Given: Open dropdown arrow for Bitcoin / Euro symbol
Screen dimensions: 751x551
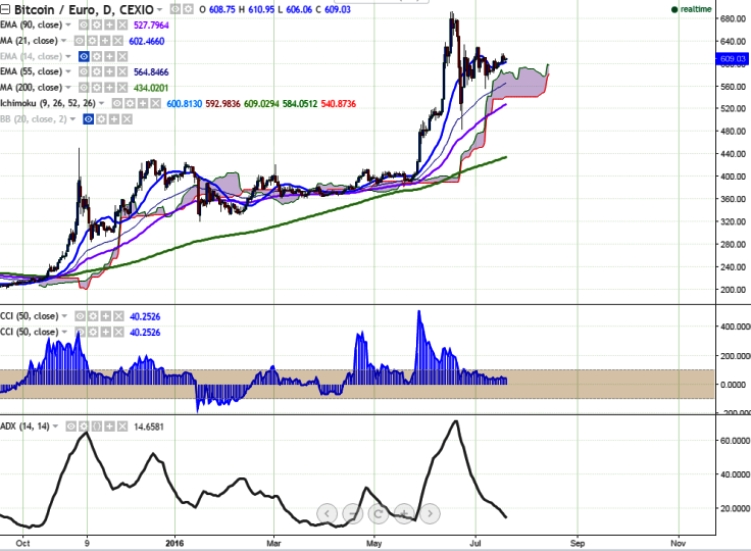Looking at the screenshot, I should pos(158,10).
